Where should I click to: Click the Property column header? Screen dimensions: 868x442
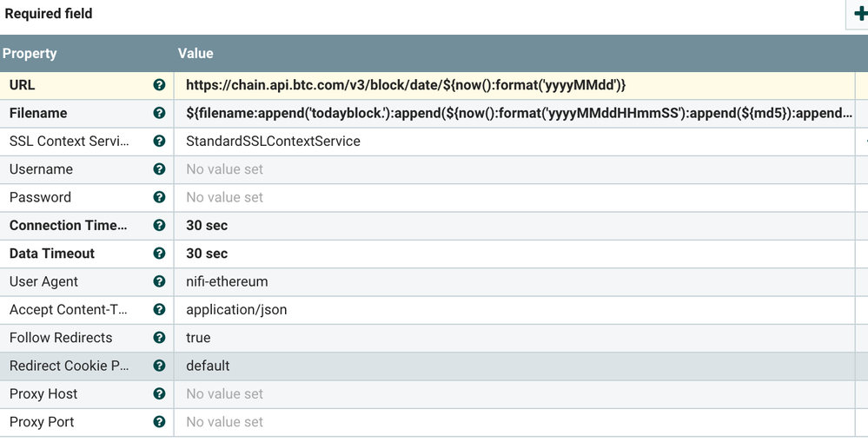[x=30, y=53]
